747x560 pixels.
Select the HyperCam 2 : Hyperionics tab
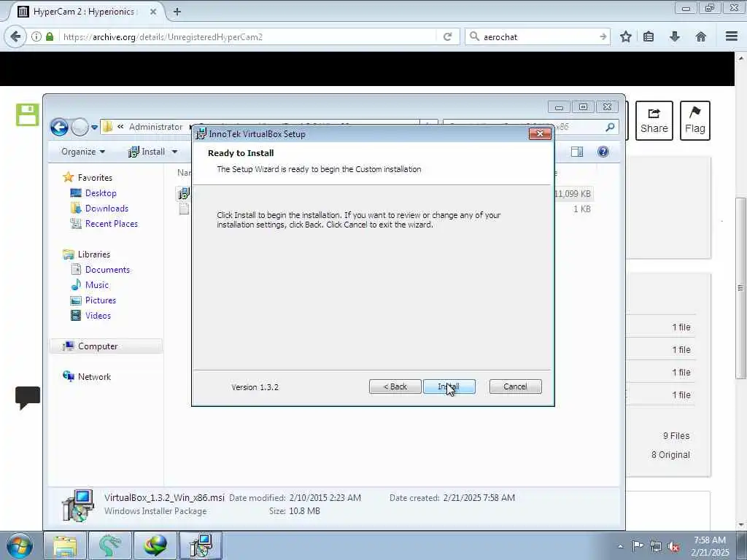[x=84, y=12]
